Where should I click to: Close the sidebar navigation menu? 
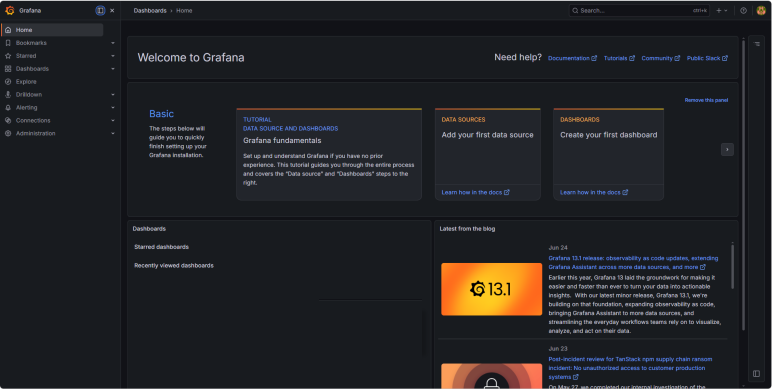click(112, 10)
